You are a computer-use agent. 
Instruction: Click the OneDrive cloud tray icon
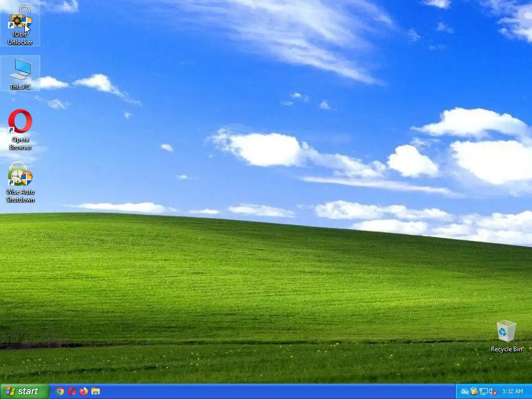pyautogui.click(x=464, y=392)
